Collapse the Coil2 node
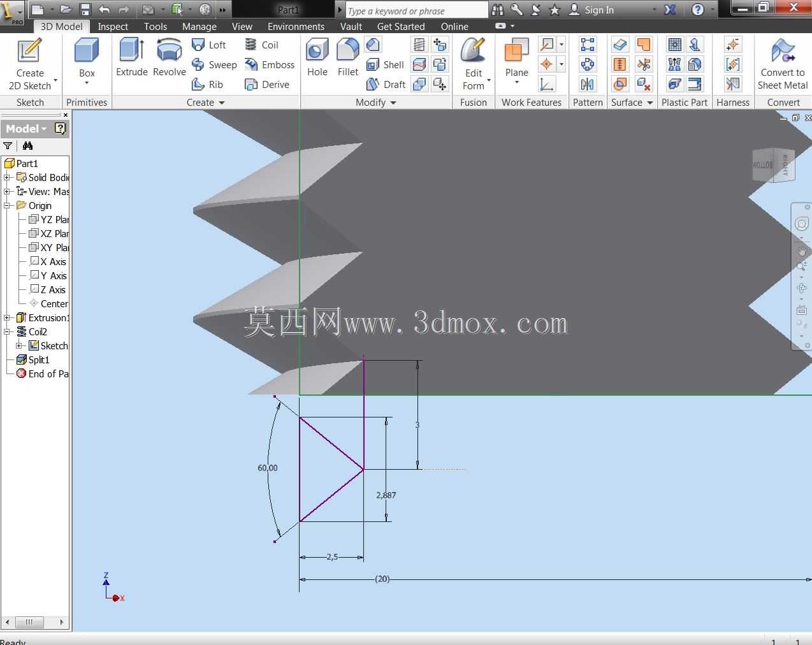 6,331
